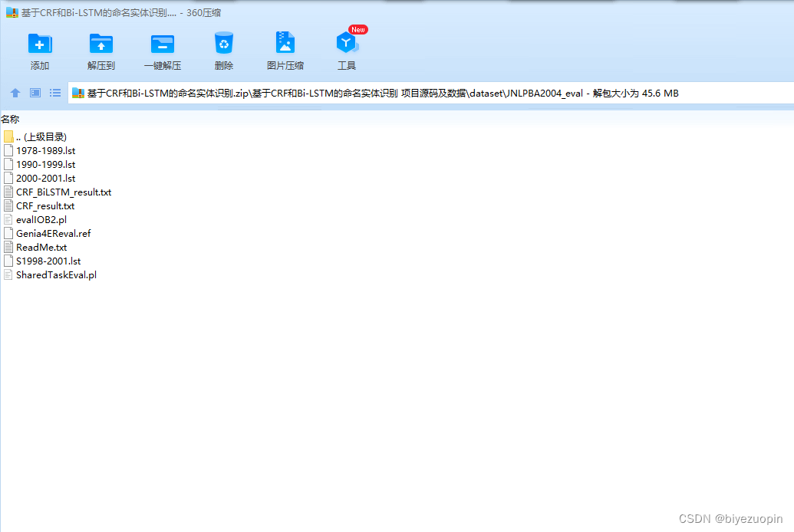Open the 工具 tools icon with New badge
This screenshot has height=532, width=794.
[347, 43]
